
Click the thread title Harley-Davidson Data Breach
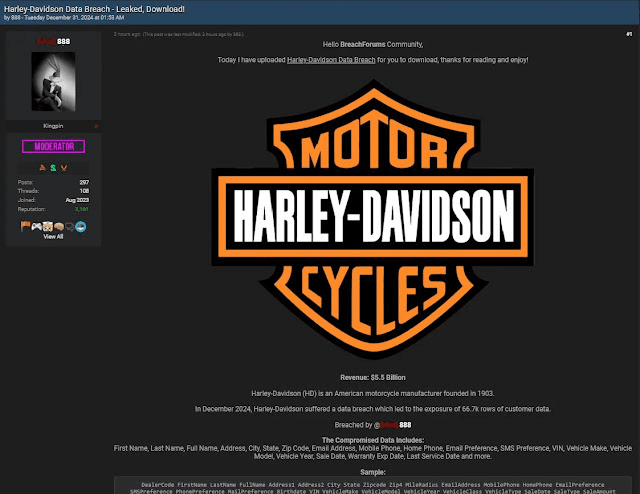point(94,9)
